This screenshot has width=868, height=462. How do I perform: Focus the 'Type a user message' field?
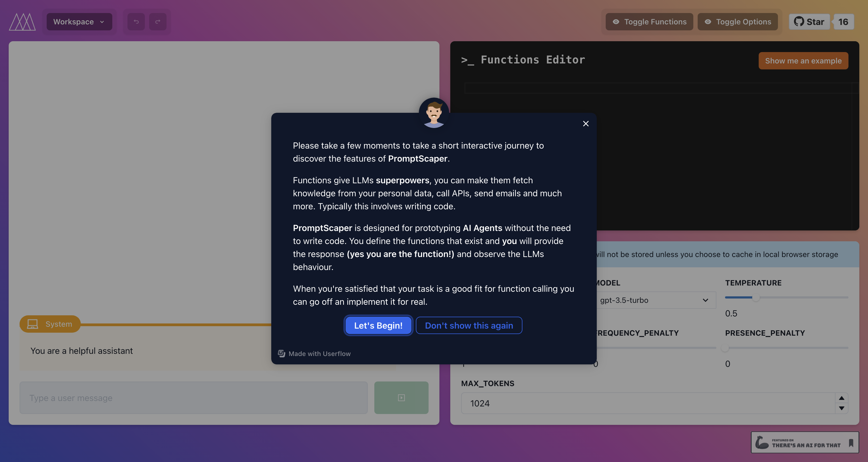point(193,398)
